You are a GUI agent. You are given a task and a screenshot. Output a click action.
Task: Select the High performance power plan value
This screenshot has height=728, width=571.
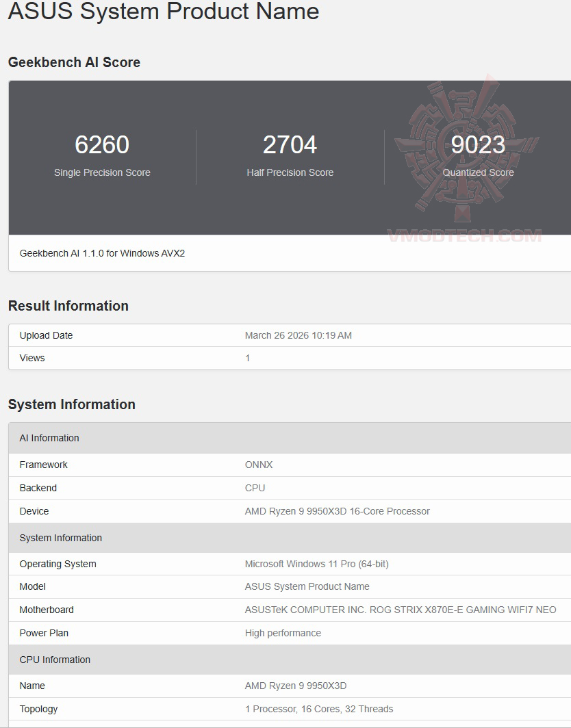point(283,633)
